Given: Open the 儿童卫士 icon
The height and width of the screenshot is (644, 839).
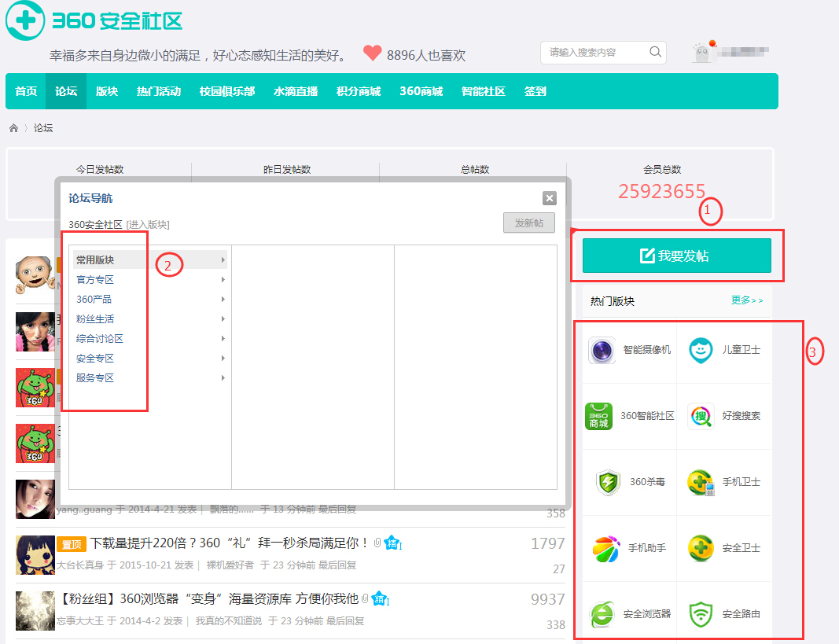Looking at the screenshot, I should [x=700, y=350].
